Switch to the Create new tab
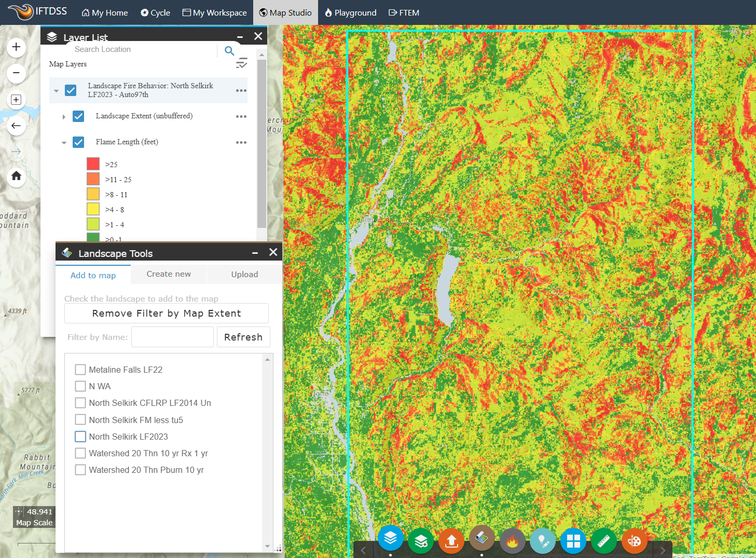This screenshot has width=756, height=558. pyautogui.click(x=168, y=274)
